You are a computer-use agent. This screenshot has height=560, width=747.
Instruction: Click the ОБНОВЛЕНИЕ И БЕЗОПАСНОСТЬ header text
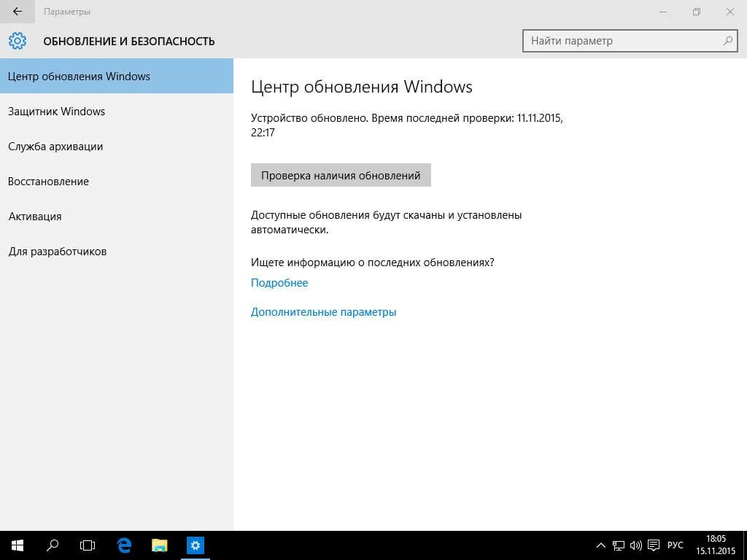click(129, 42)
